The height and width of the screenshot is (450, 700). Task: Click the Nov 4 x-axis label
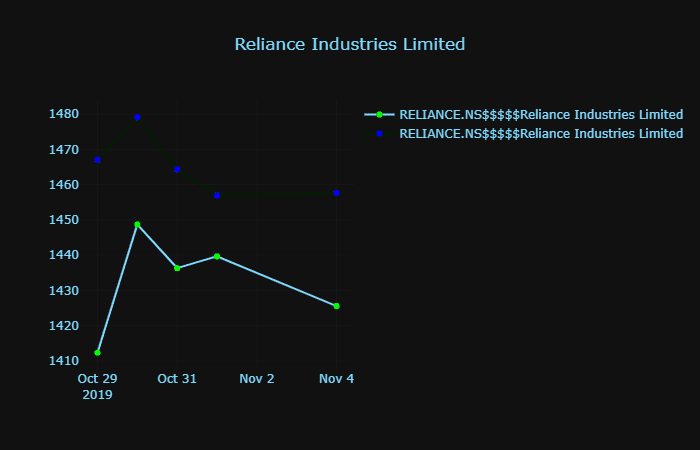tap(337, 379)
